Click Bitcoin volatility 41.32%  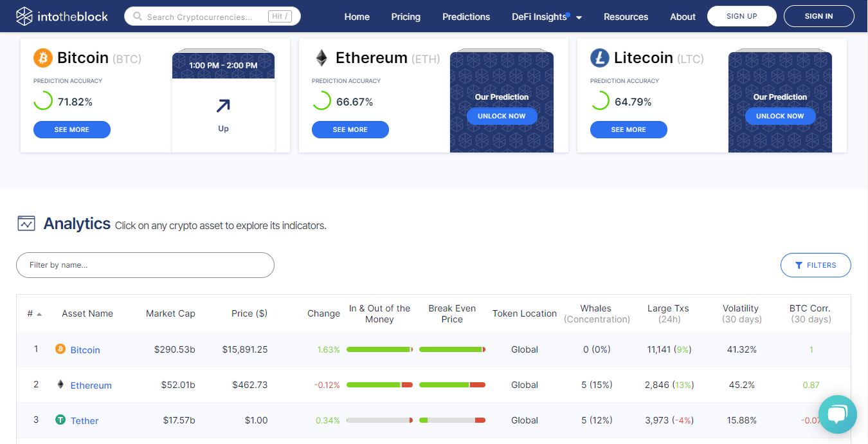coord(742,349)
